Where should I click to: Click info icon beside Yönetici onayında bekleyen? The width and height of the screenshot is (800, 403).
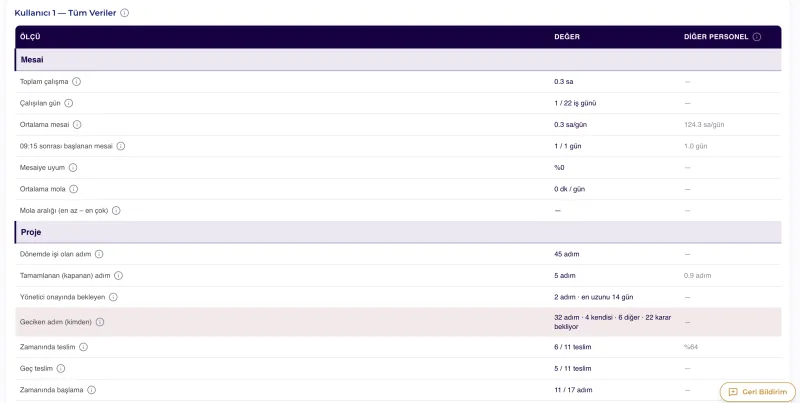pos(113,297)
